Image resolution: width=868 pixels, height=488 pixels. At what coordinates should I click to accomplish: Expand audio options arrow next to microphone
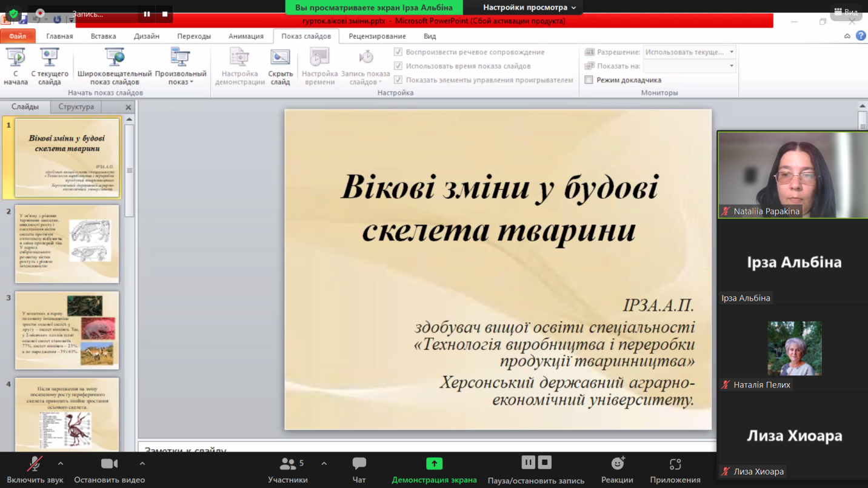coord(60,464)
